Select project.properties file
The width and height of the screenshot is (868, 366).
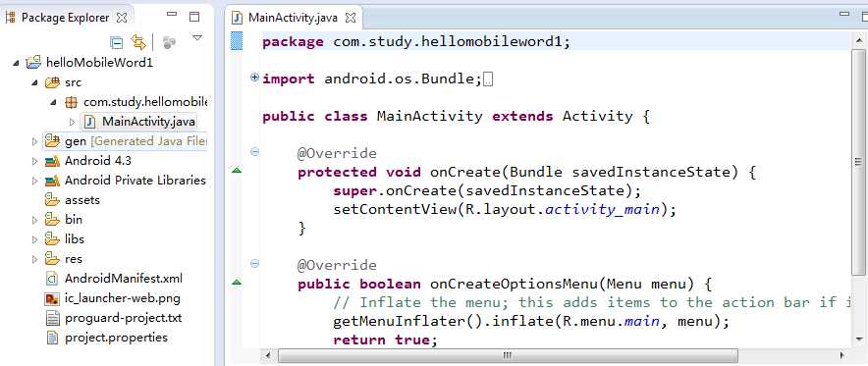click(116, 338)
